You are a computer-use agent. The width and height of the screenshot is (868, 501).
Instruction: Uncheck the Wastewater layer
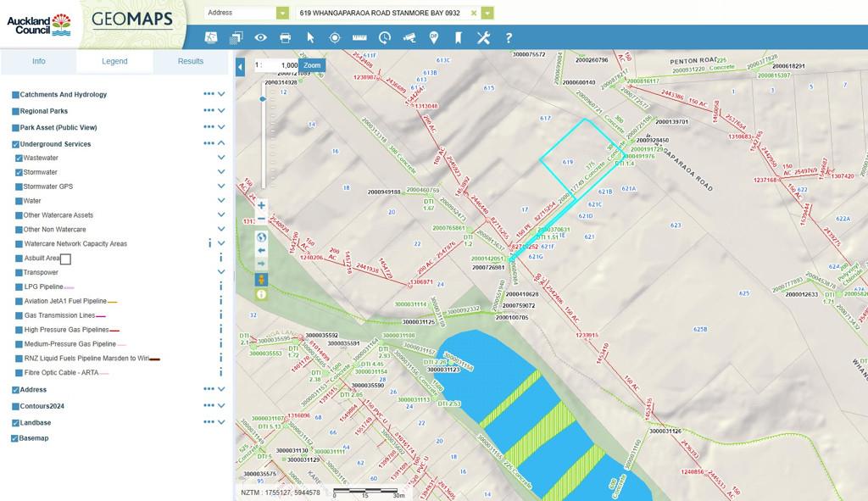point(19,159)
